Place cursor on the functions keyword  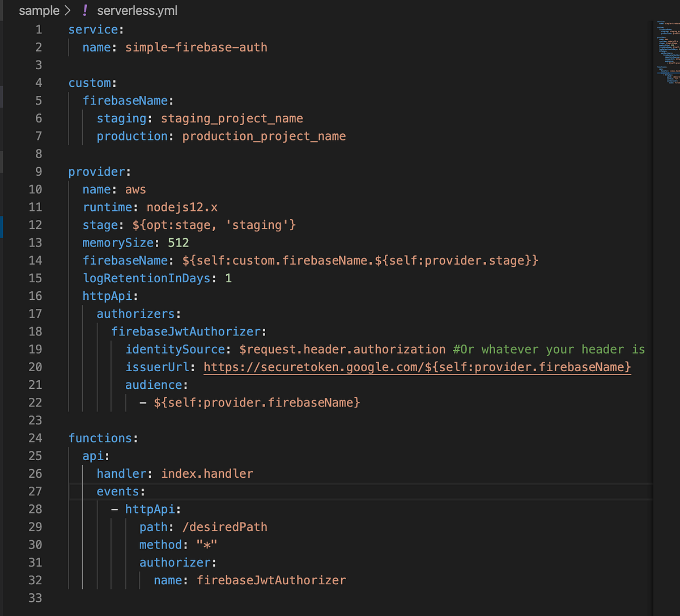tap(101, 438)
